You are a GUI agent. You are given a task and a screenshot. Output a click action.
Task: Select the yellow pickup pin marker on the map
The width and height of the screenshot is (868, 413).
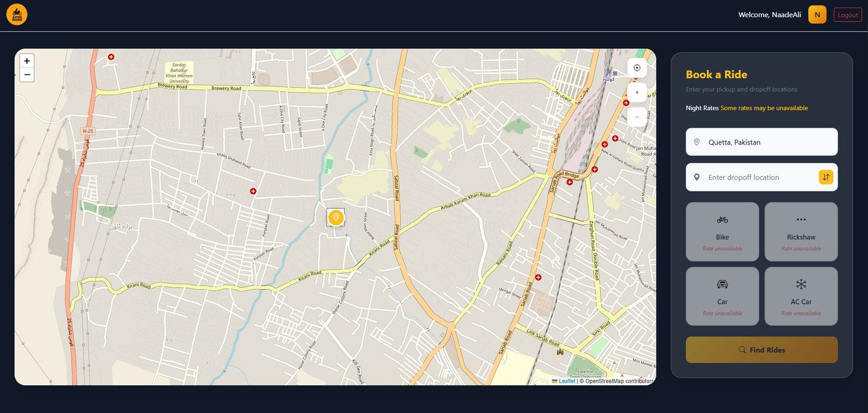336,218
